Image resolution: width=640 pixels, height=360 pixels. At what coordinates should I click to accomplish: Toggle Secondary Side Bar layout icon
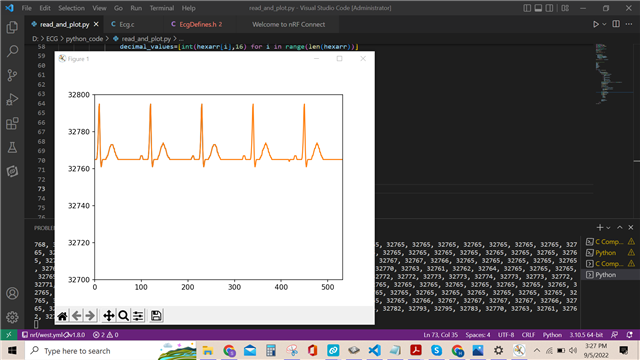click(x=549, y=8)
